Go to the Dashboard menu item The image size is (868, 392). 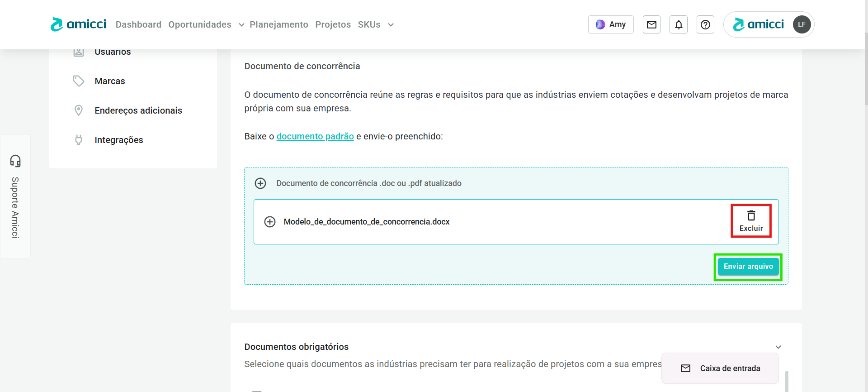(138, 24)
